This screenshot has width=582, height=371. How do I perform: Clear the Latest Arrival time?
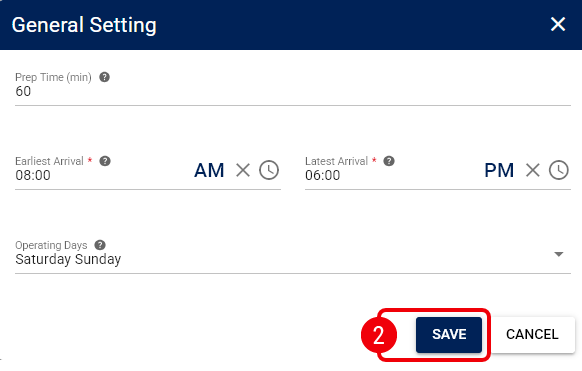pyautogui.click(x=533, y=171)
